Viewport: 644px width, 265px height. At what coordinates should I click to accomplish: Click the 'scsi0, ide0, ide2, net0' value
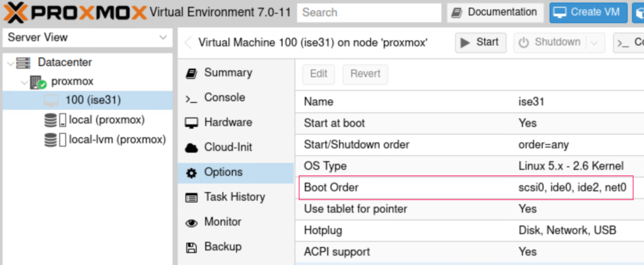572,188
